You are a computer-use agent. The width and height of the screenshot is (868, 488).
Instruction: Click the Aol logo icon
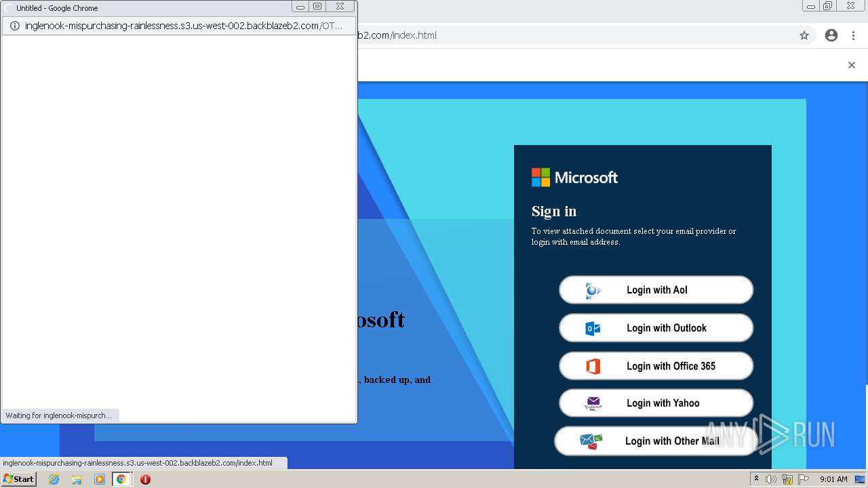point(593,291)
